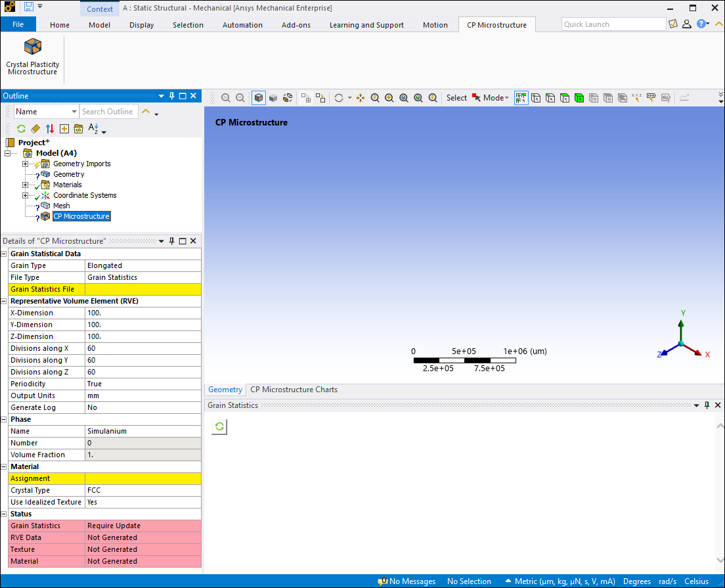Viewport: 725px width, 588px height.
Task: Click the red-blue sort arrows icon in Outline
Action: 49,129
